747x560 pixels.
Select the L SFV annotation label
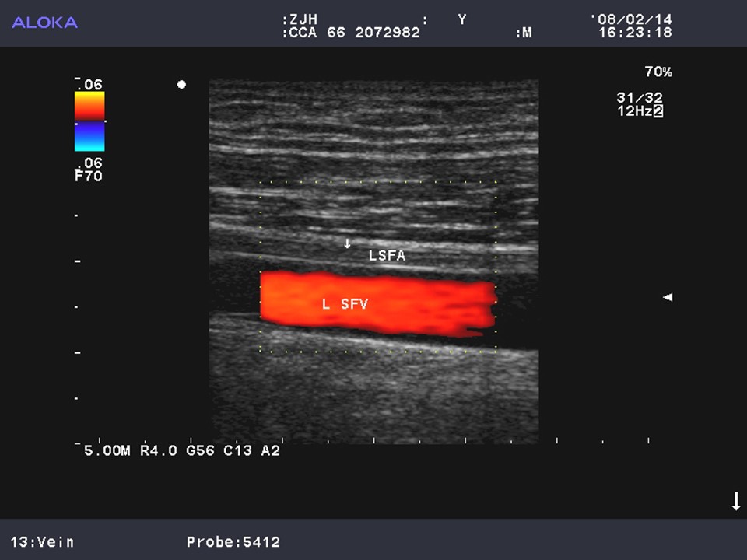point(345,304)
